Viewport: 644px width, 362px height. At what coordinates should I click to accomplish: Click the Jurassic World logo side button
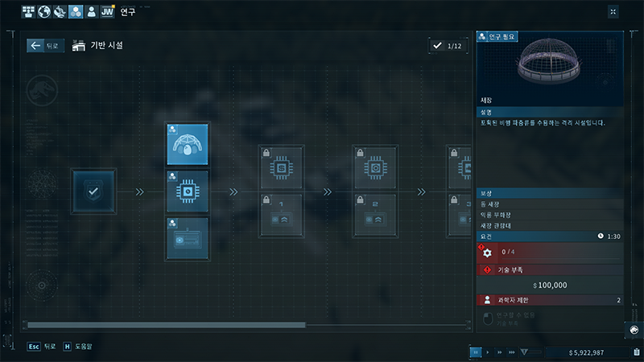pyautogui.click(x=634, y=331)
